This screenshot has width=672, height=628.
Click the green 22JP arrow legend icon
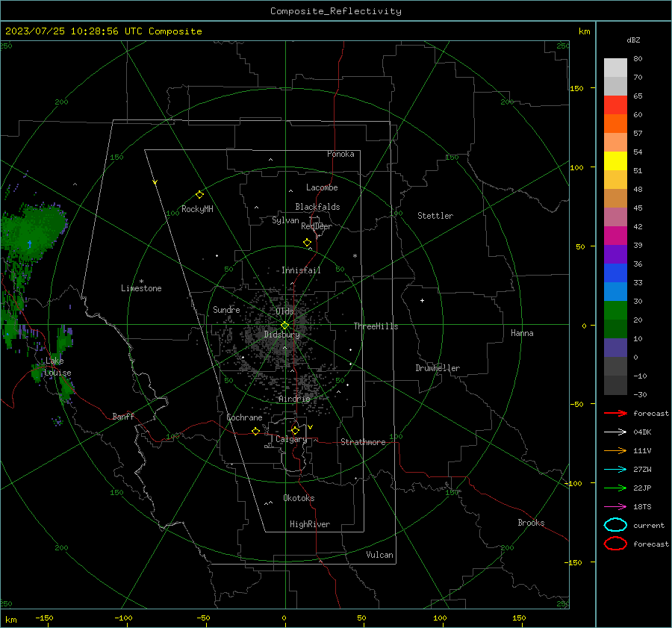[615, 488]
